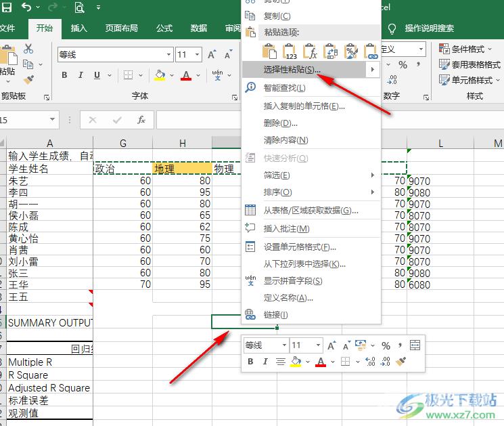Choose the Paste Values (123) icon
The height and width of the screenshot is (426, 504).
290,51
